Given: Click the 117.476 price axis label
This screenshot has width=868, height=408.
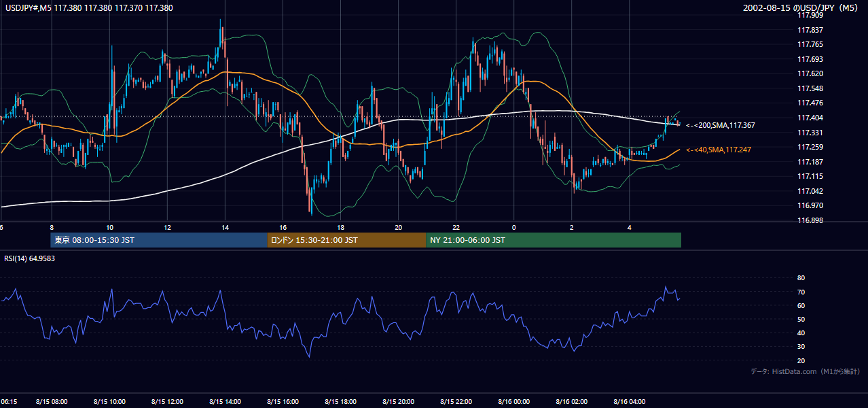Looking at the screenshot, I should pyautogui.click(x=810, y=103).
